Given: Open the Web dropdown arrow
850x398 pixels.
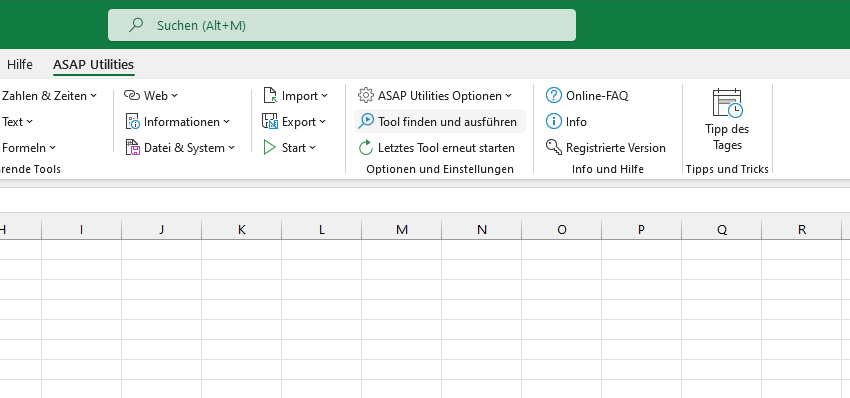Looking at the screenshot, I should click(x=175, y=95).
